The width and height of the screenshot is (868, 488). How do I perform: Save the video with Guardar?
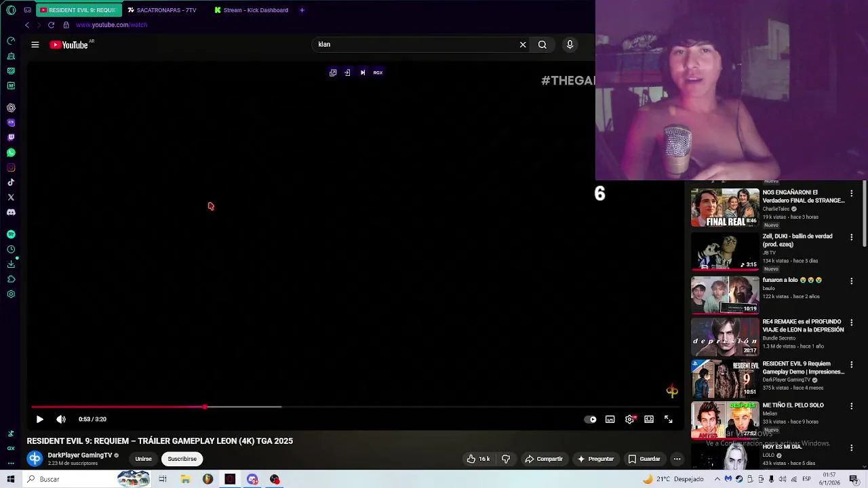pyautogui.click(x=644, y=459)
